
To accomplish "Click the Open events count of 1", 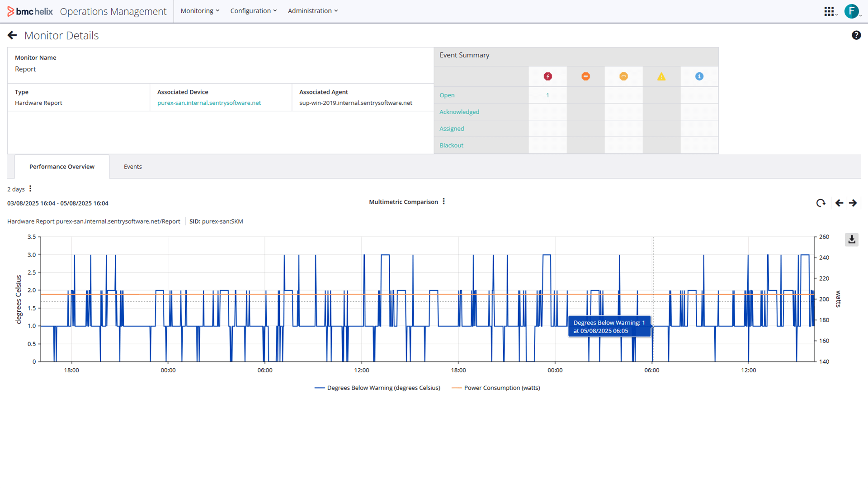I will pyautogui.click(x=547, y=95).
